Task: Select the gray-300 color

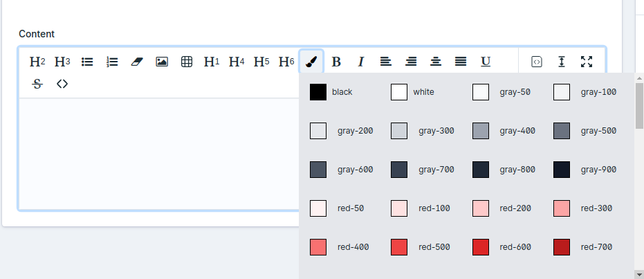Action: pyautogui.click(x=399, y=131)
